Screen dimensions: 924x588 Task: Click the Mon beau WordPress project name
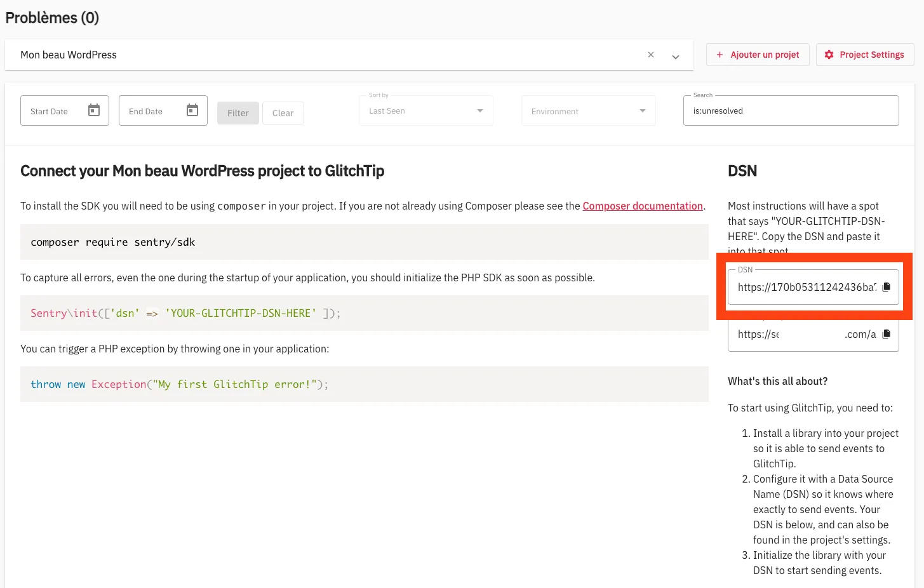[69, 55]
